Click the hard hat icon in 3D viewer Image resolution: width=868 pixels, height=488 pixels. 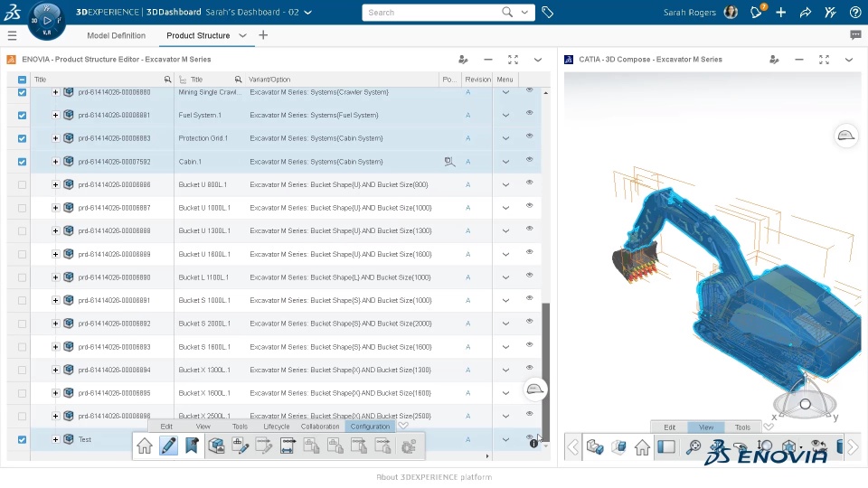point(846,136)
